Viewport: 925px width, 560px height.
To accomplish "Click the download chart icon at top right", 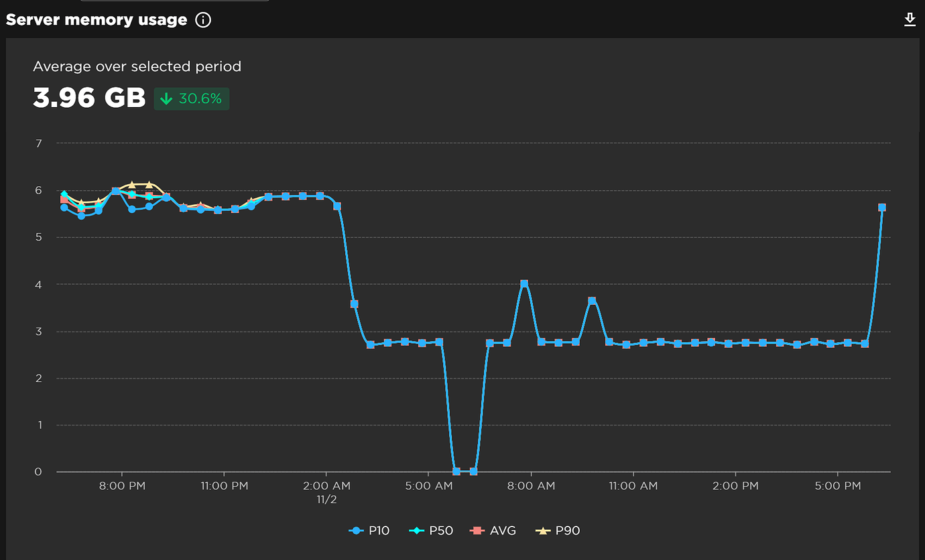I will [910, 20].
